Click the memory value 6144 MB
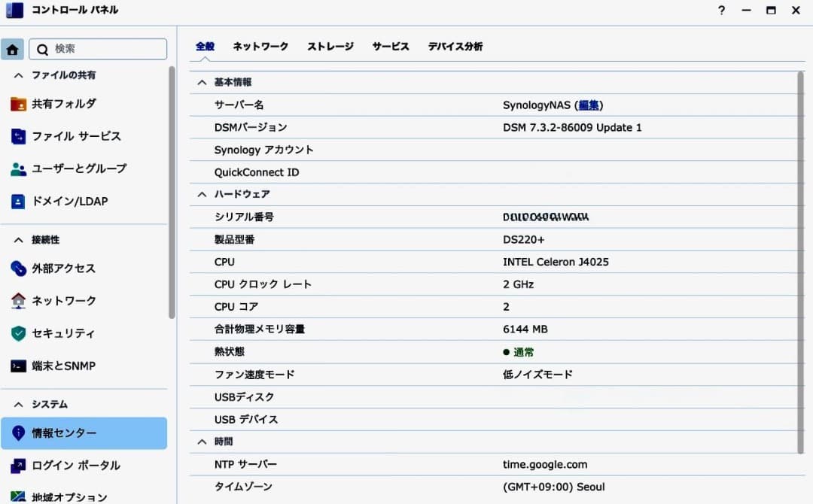Screen dimensions: 813x504 point(525,329)
